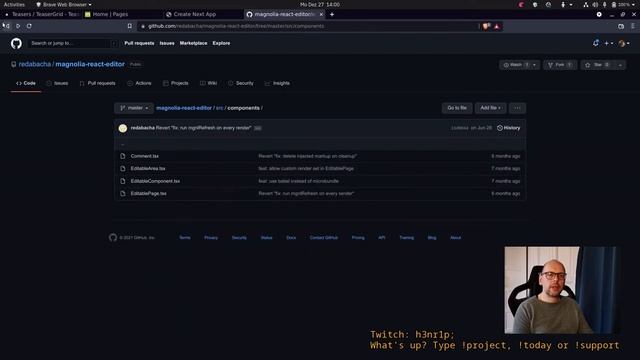
Task: Reload the page in the browser
Action: [x=29, y=26]
